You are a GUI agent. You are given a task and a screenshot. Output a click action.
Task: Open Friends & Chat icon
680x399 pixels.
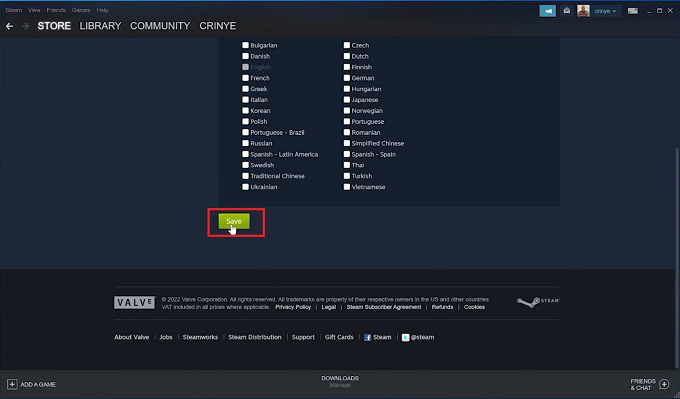(664, 384)
